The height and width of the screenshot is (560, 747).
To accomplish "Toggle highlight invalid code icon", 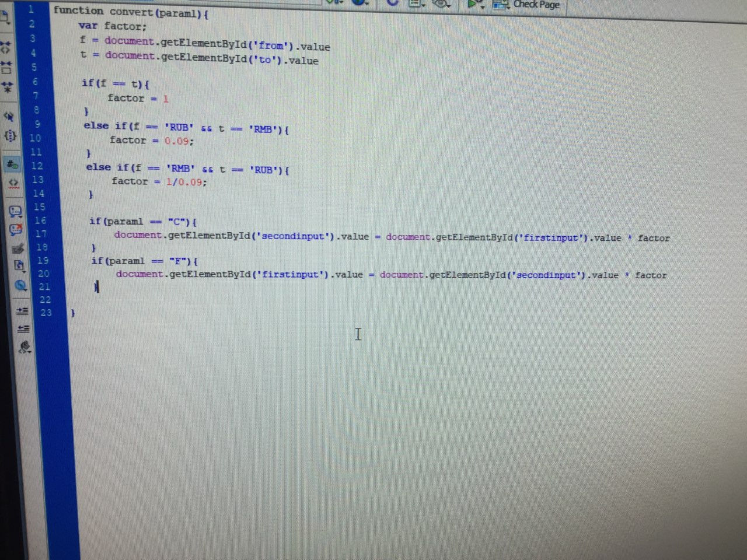I will (x=13, y=183).
